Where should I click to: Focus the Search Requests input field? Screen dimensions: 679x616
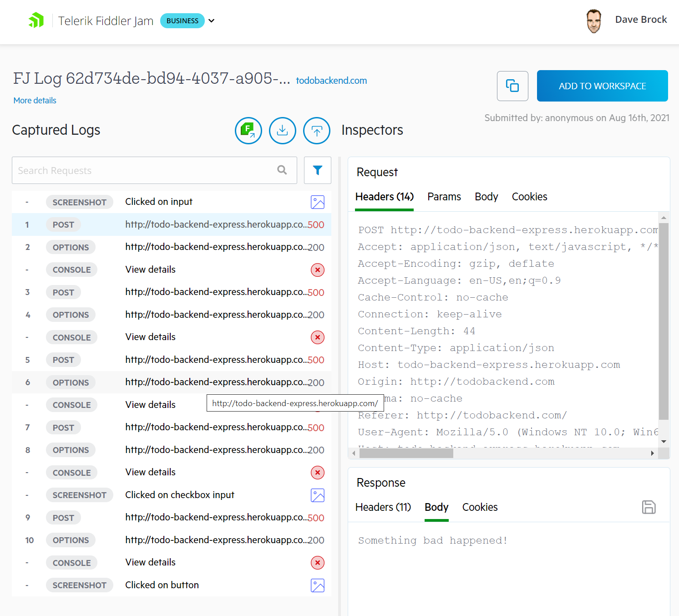(155, 170)
